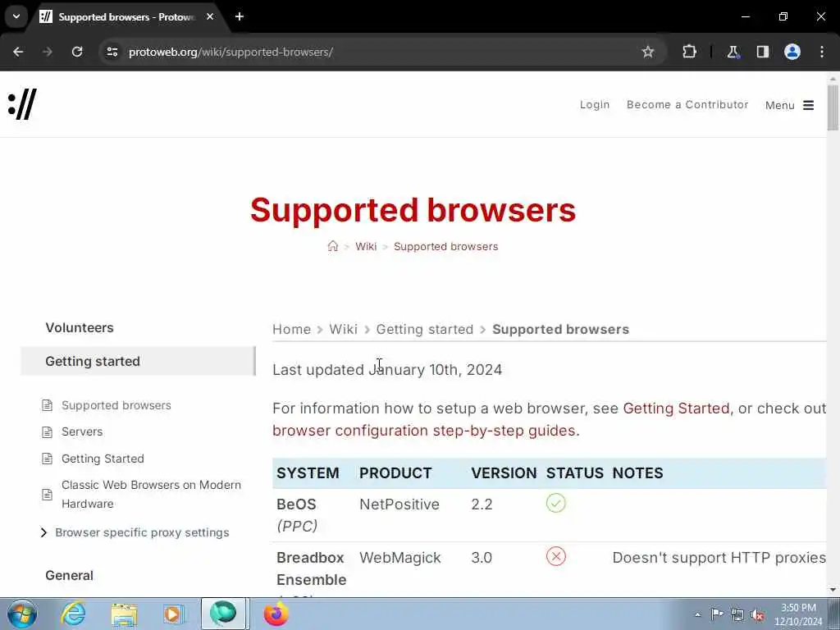Click Getting started in gray breadcrumb
The height and width of the screenshot is (630, 840).
[x=425, y=329]
